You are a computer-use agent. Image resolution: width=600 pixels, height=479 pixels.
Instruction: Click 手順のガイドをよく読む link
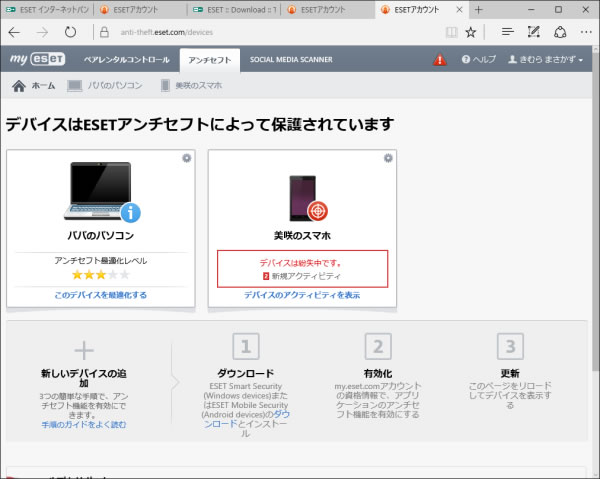84,424
